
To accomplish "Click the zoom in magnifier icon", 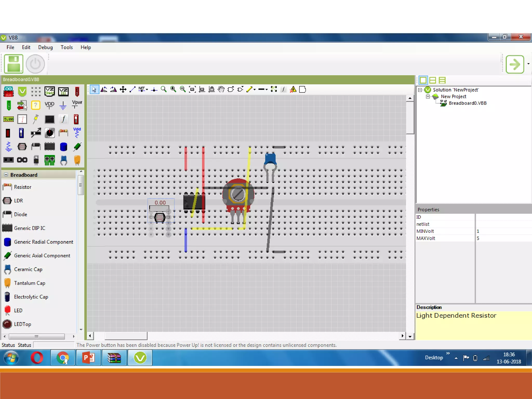I will point(173,90).
